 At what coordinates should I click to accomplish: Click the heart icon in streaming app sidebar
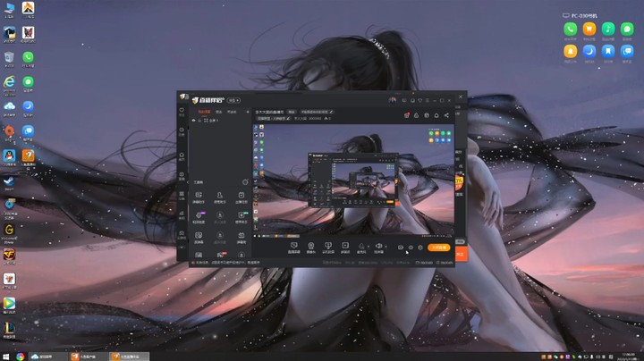[182, 110]
